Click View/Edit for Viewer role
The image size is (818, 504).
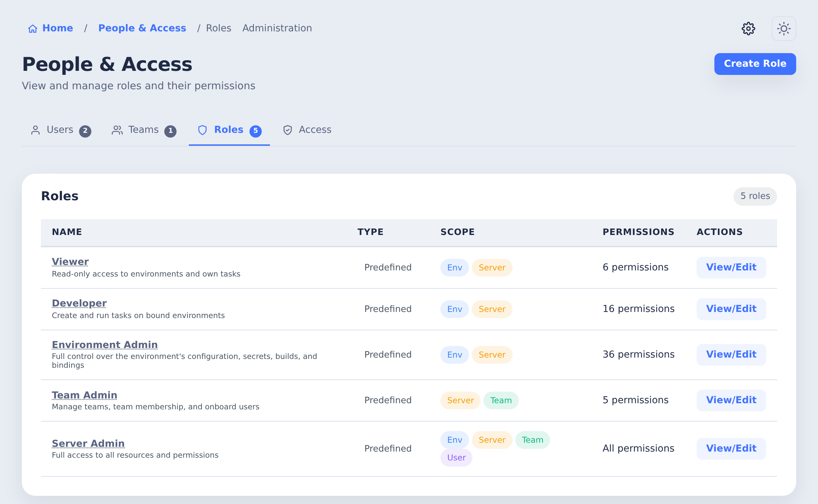pyautogui.click(x=731, y=268)
